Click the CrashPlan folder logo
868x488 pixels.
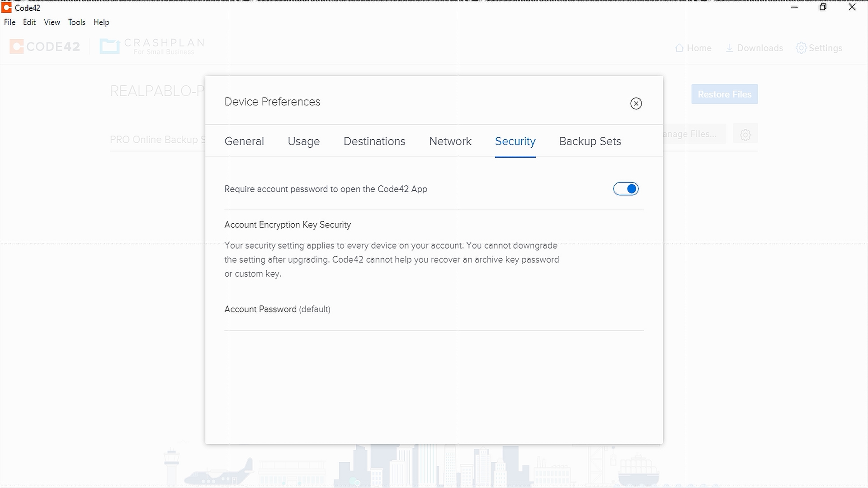(109, 46)
